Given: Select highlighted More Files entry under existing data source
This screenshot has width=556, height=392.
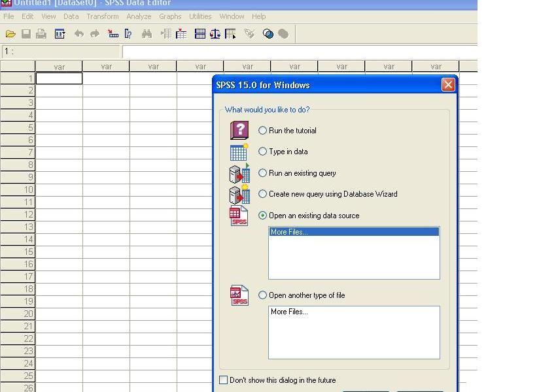Looking at the screenshot, I should (354, 232).
